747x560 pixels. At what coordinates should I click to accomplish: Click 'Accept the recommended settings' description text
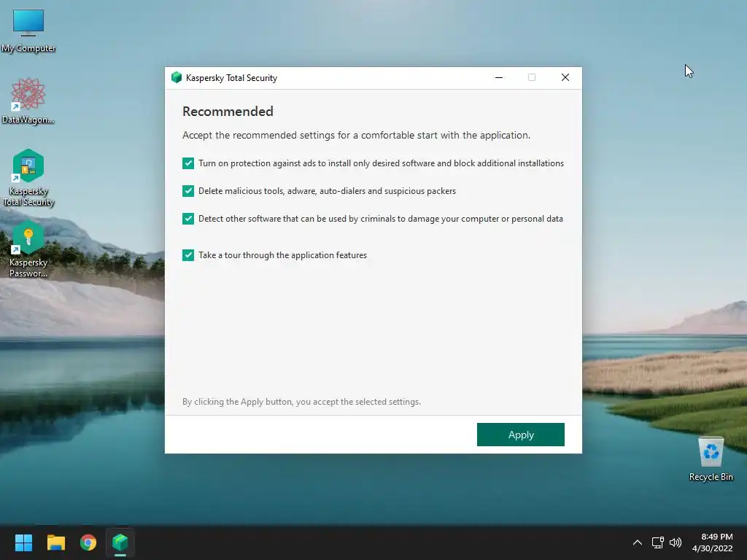(x=356, y=135)
